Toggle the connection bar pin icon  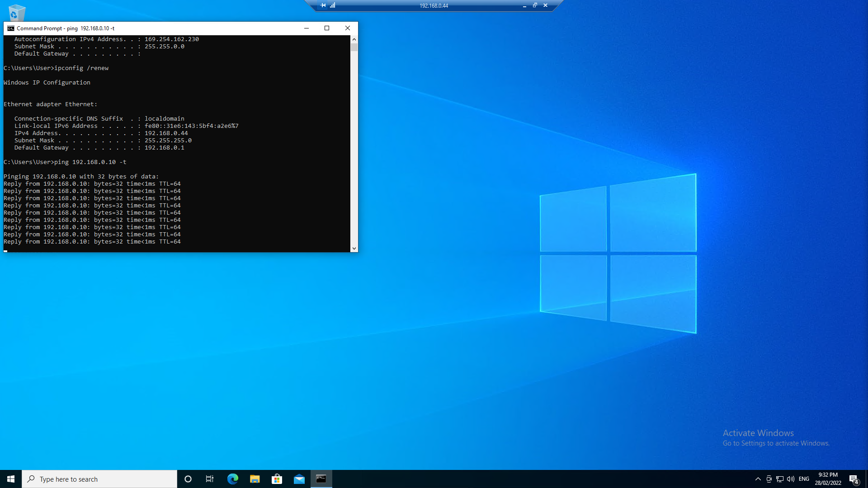click(323, 5)
